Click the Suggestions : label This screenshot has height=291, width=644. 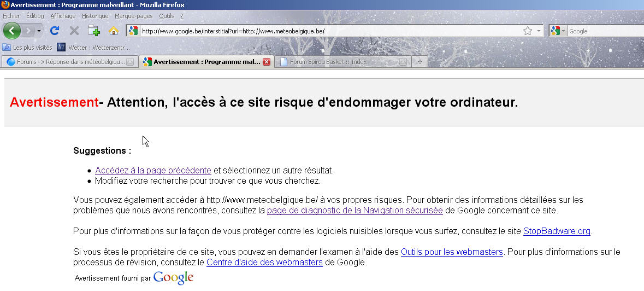[x=102, y=150]
